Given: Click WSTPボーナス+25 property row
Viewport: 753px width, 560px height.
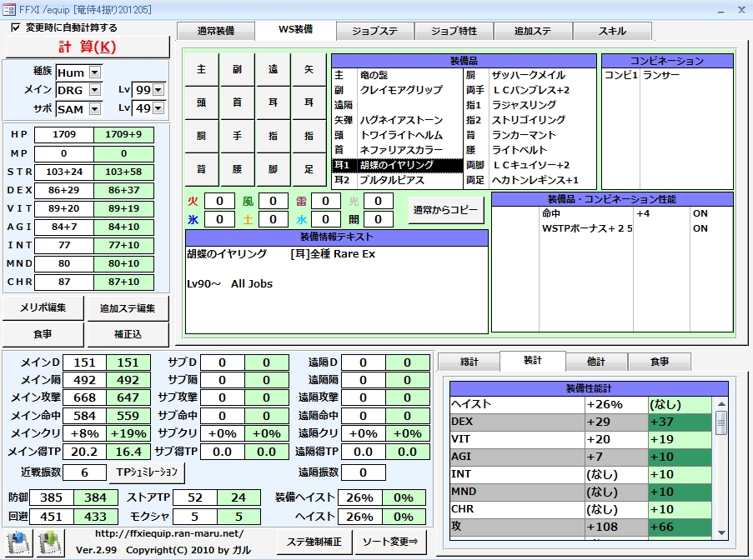Looking at the screenshot, I should click(612, 228).
